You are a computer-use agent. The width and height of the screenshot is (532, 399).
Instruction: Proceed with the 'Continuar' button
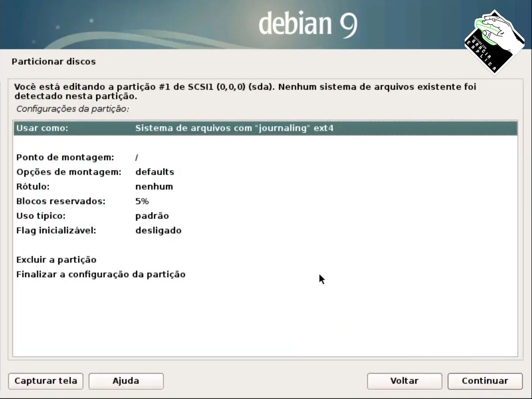coord(485,381)
